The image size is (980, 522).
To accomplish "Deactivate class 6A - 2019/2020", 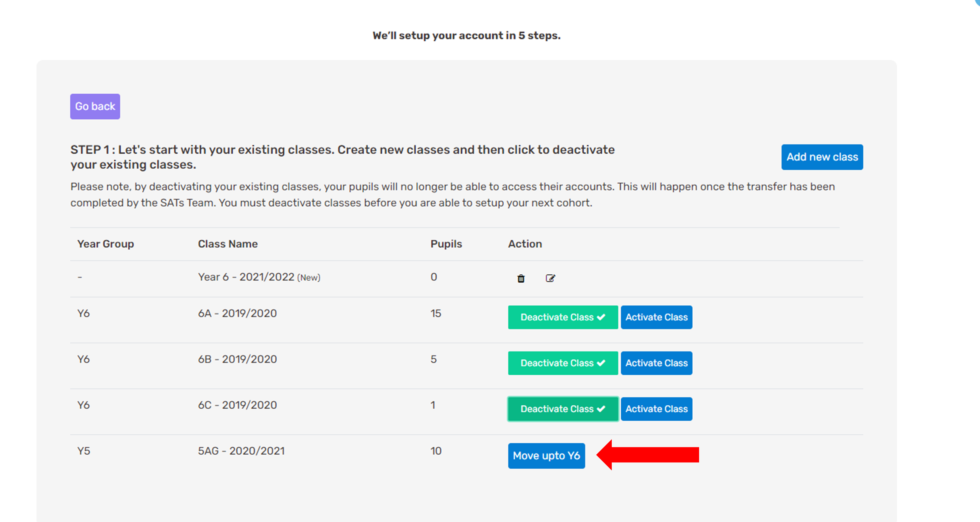I will (x=563, y=317).
